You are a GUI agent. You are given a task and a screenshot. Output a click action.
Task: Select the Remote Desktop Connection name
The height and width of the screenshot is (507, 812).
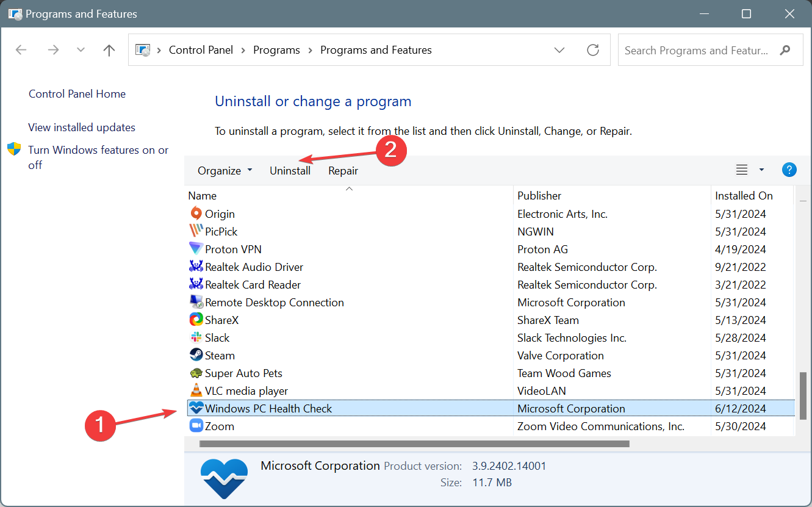coord(275,302)
